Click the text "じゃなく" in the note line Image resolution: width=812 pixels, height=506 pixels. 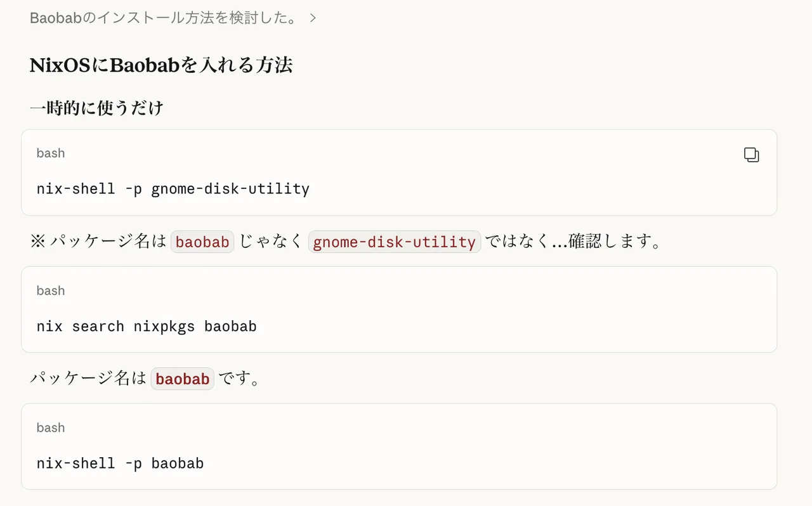point(271,242)
